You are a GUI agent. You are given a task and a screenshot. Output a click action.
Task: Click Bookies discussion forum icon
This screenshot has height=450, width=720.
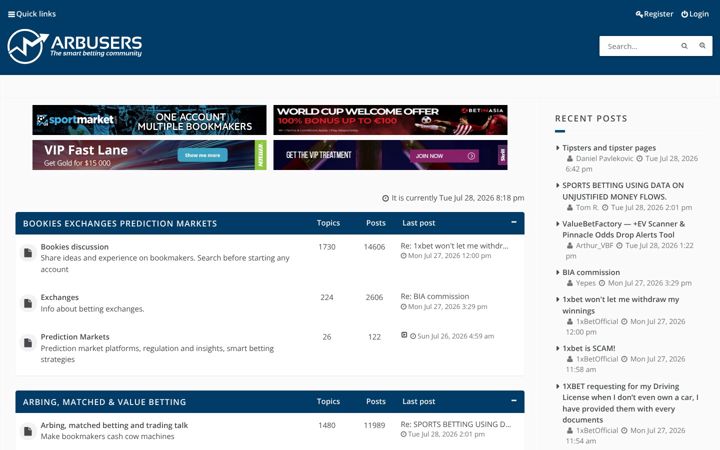point(28,253)
